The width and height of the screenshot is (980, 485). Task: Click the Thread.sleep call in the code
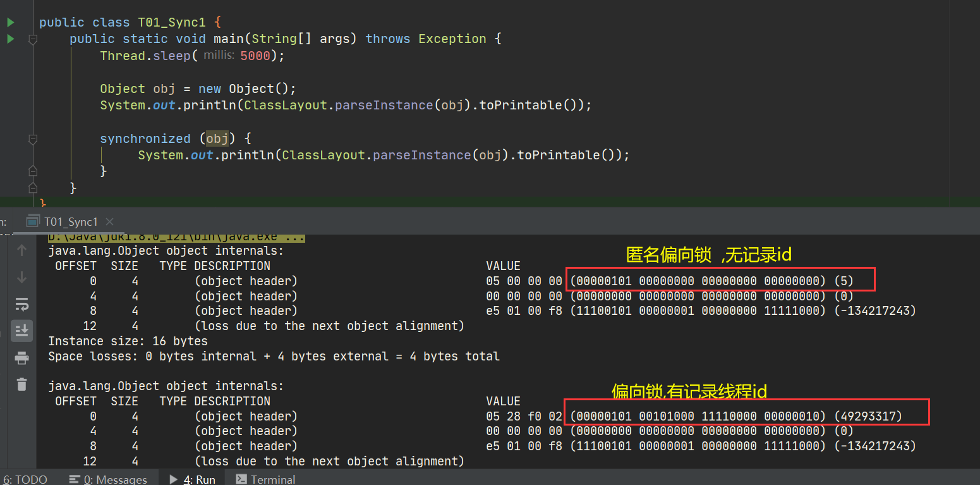(x=145, y=56)
